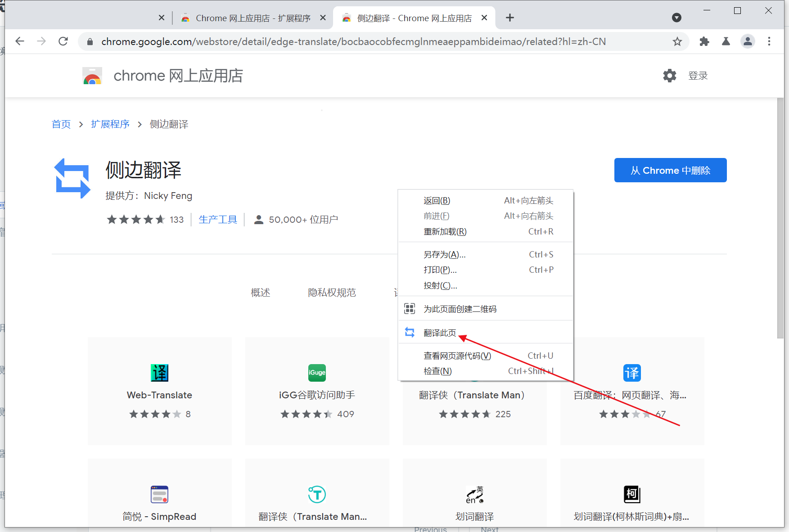
Task: Open the tab search dropdown arrow
Action: (676, 18)
